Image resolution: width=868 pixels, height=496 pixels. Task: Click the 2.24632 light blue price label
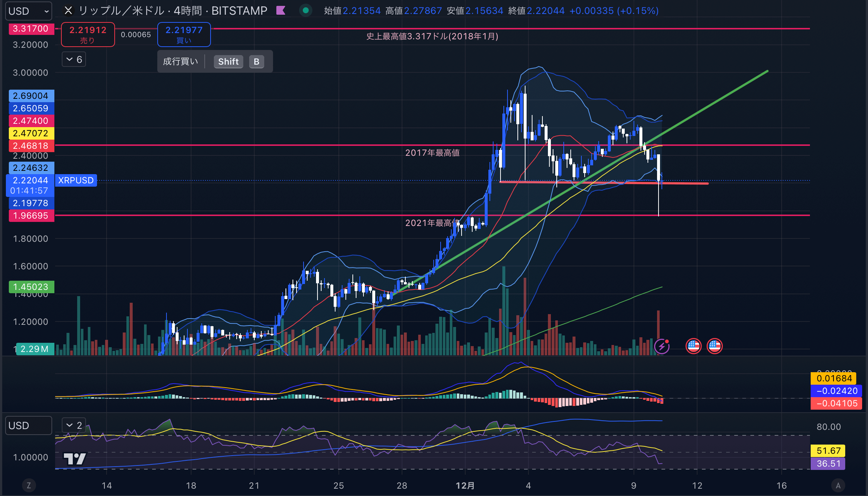31,168
